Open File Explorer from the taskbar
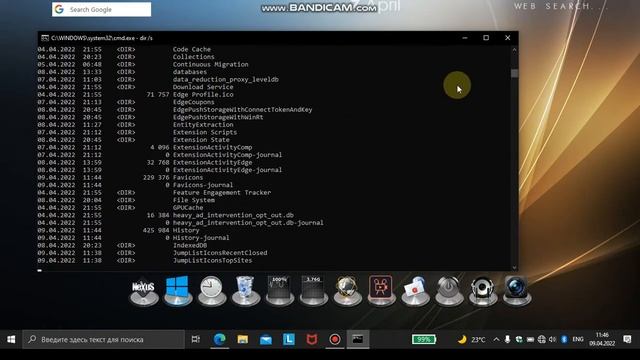Image resolution: width=640 pixels, height=360 pixels. pyautogui.click(x=243, y=339)
